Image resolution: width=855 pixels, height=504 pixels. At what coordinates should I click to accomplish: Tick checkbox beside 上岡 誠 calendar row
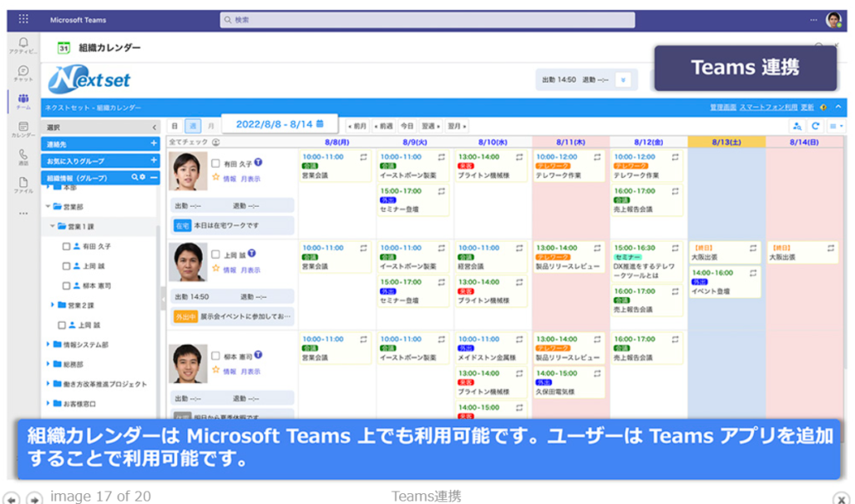(216, 254)
